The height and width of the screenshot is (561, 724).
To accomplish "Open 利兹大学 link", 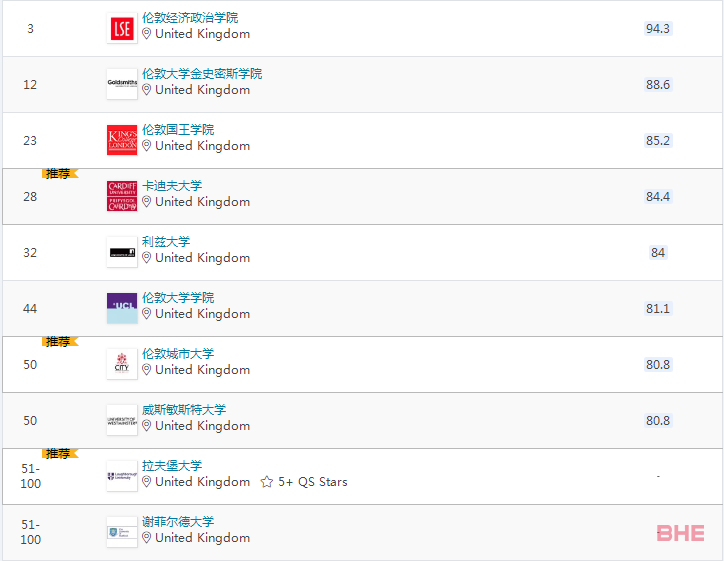I will [x=166, y=241].
